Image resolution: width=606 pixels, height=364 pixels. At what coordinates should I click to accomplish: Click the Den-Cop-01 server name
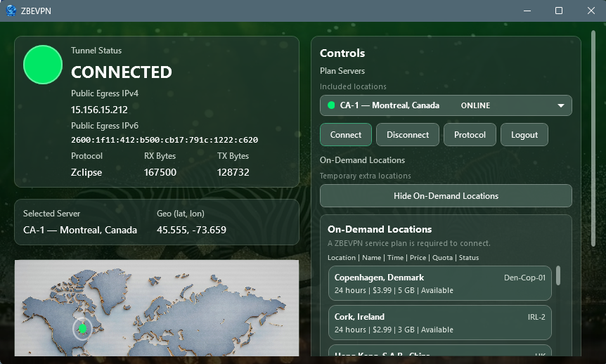click(524, 278)
